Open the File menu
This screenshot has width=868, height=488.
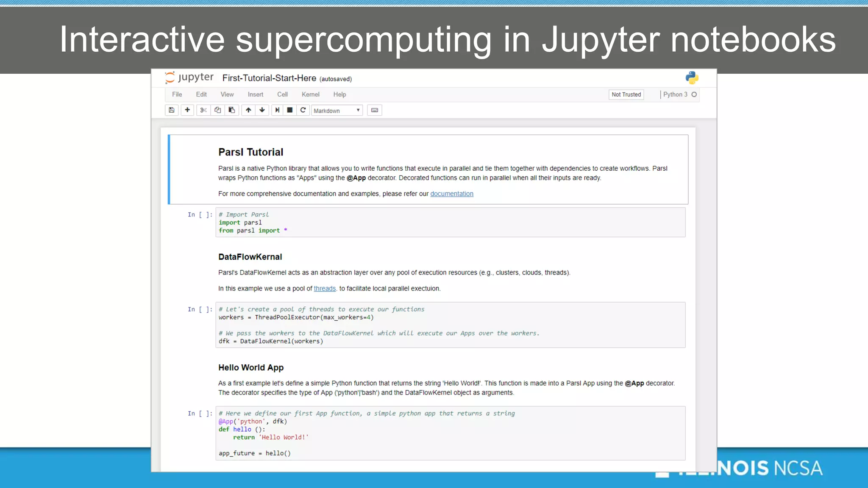point(177,94)
